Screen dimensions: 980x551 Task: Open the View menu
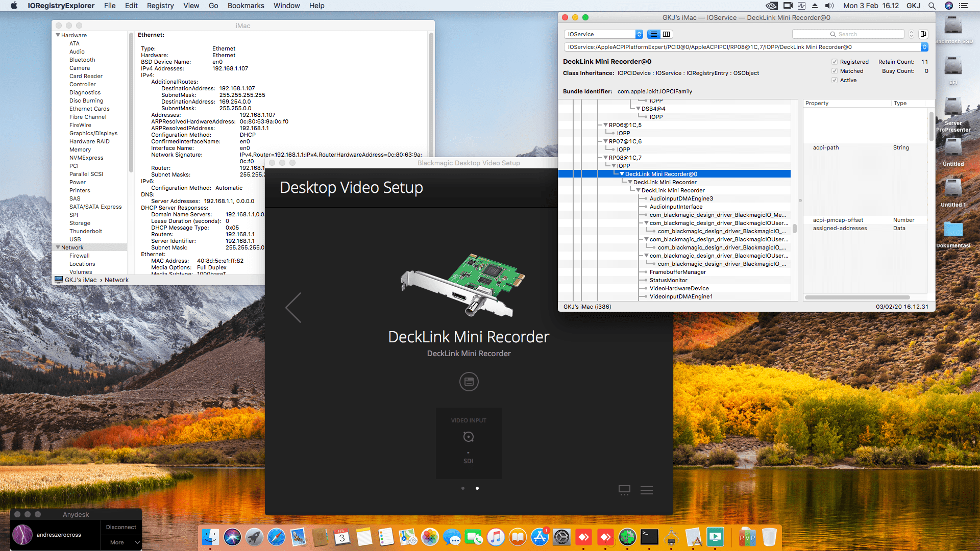coord(191,6)
